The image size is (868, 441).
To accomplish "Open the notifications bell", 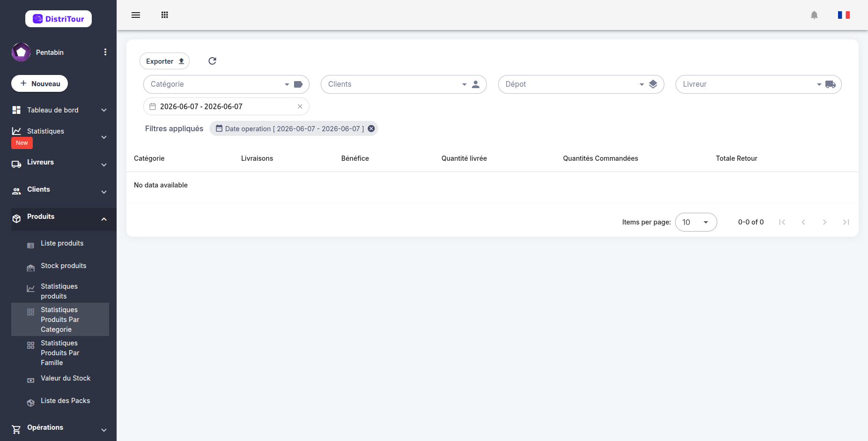I will [x=814, y=15].
